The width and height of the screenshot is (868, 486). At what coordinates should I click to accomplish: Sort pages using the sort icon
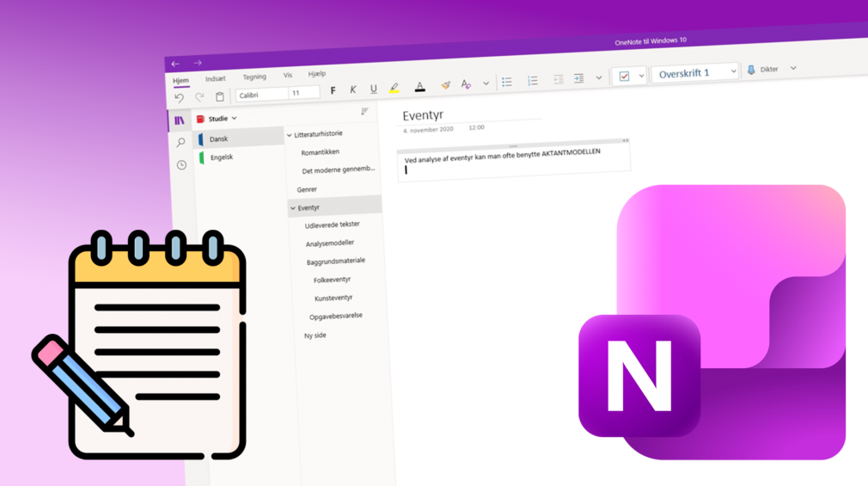(364, 112)
